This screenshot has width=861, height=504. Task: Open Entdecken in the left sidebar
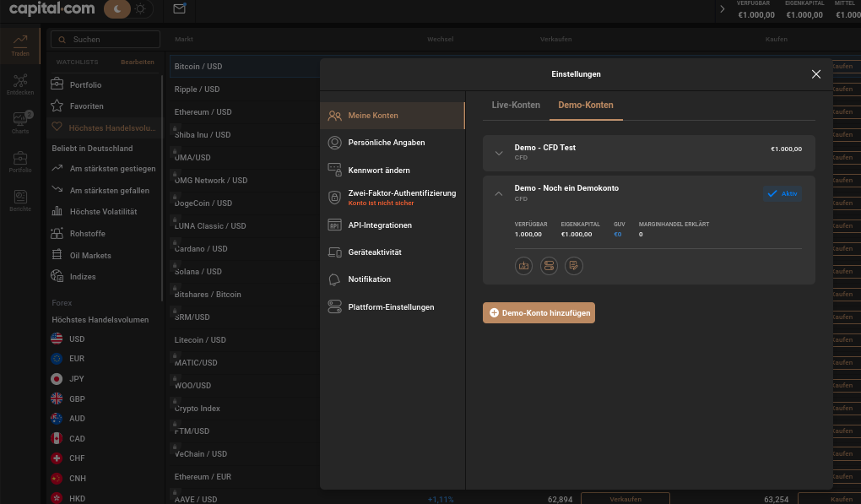tap(20, 84)
